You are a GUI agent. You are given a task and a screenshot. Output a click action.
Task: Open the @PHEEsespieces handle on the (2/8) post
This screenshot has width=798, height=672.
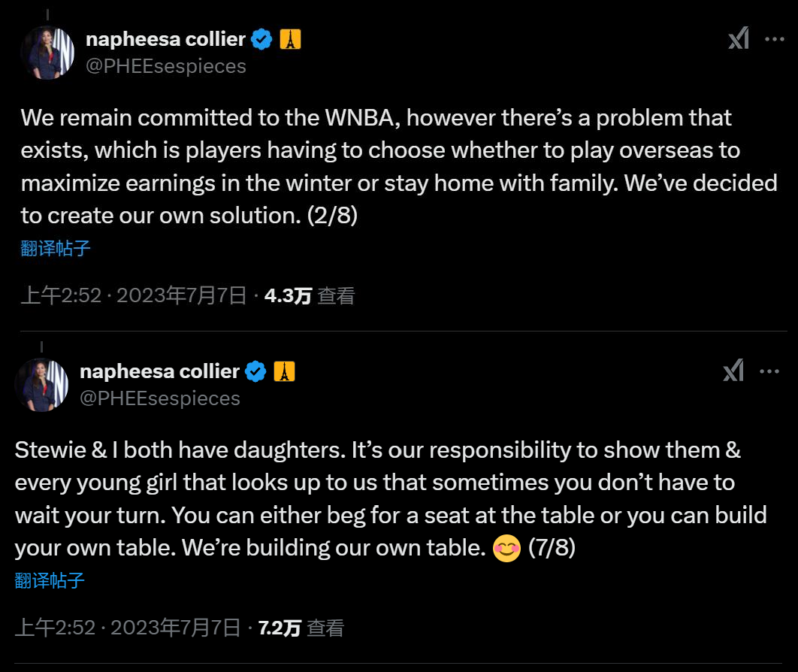tap(166, 66)
